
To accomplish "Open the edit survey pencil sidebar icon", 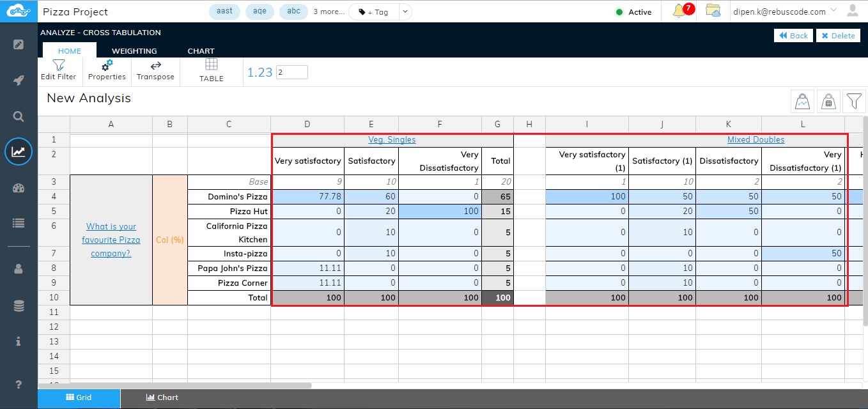I will pos(19,45).
